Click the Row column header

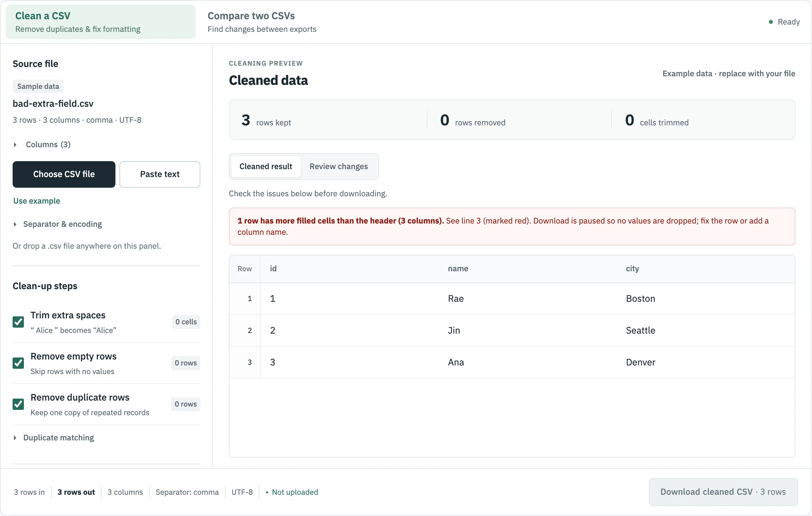pyautogui.click(x=245, y=269)
